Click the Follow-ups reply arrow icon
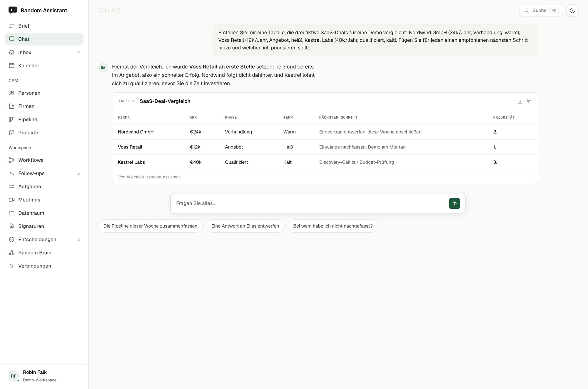 [x=12, y=173]
